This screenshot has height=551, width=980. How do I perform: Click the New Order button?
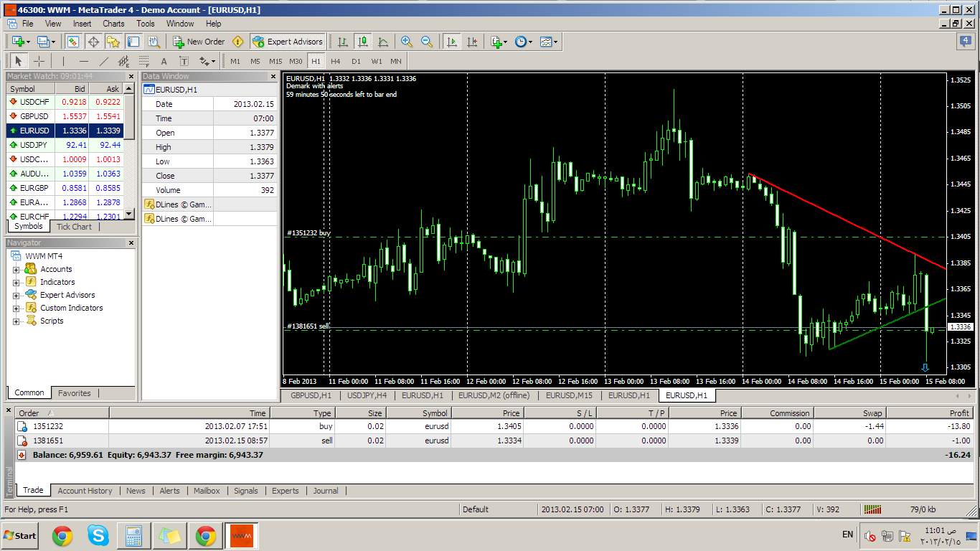pyautogui.click(x=199, y=42)
